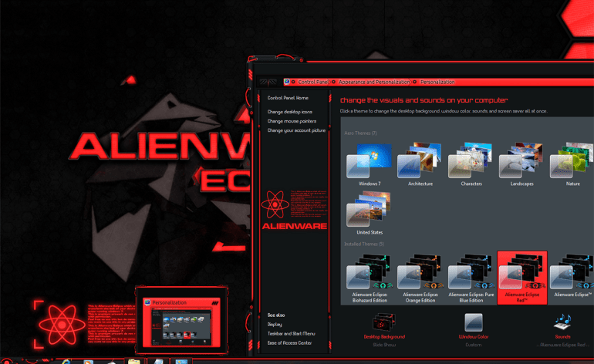Image resolution: width=594 pixels, height=364 pixels.
Task: Apply Alienware Eclipse: Orange Edition theme
Action: (420, 278)
